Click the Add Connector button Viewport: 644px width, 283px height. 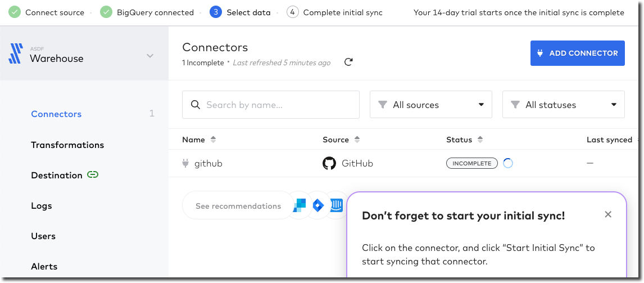pos(577,53)
